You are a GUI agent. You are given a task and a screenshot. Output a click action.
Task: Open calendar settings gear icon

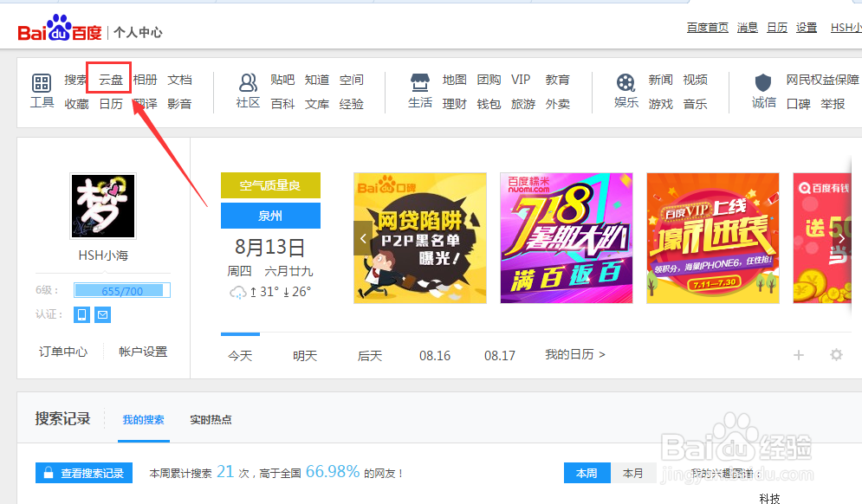836,355
